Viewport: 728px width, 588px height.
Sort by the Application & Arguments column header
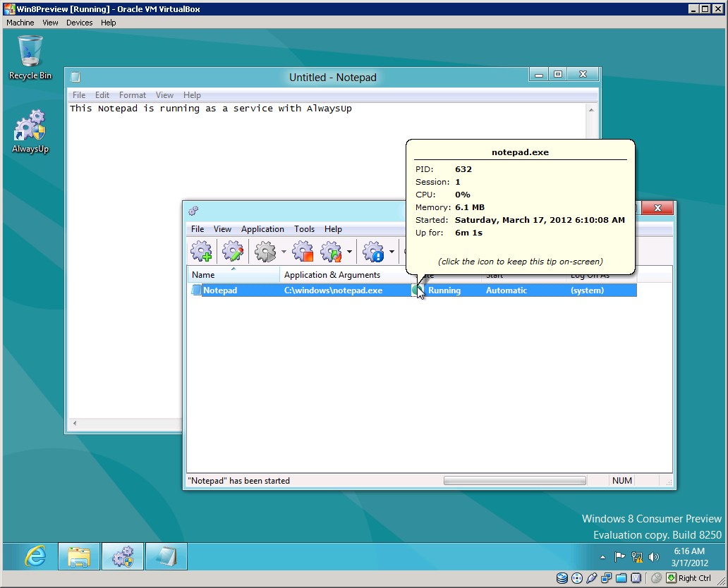[344, 275]
